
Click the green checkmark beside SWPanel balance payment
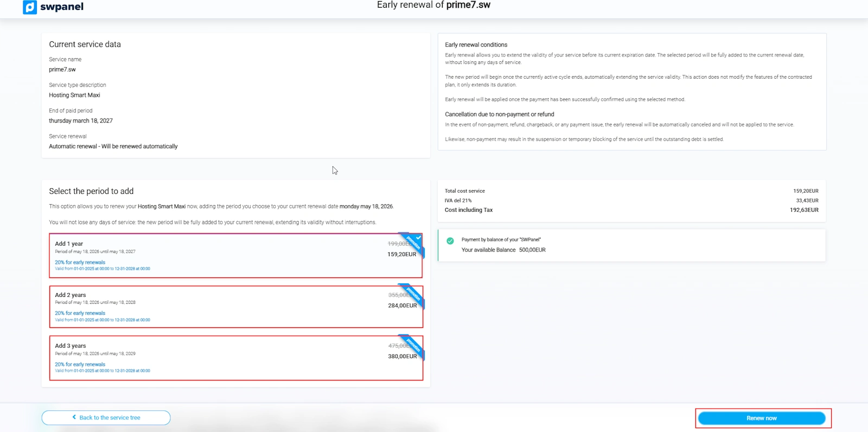(x=450, y=241)
